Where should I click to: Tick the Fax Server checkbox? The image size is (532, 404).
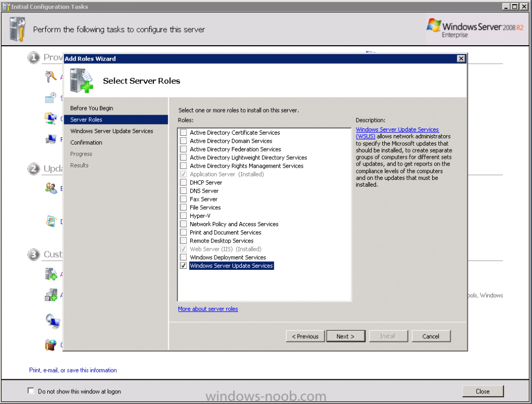(183, 199)
